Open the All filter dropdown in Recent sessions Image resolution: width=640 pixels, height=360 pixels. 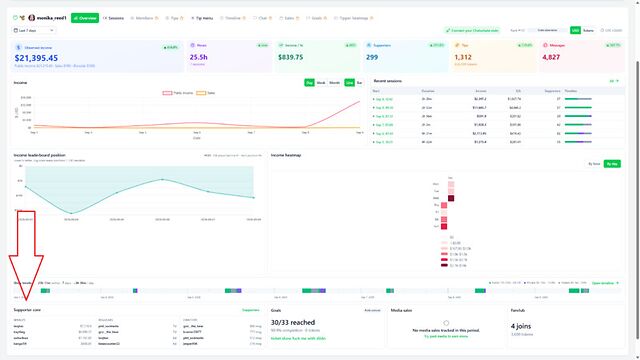click(x=614, y=81)
